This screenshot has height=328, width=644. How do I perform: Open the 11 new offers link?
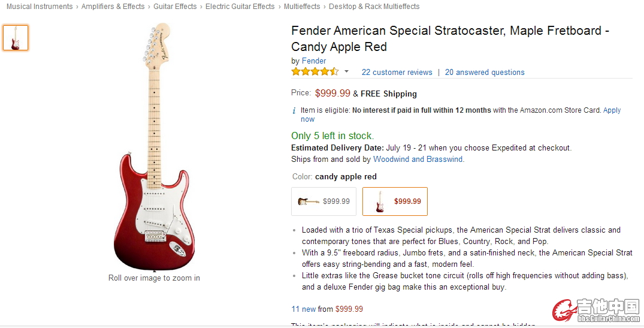click(304, 309)
